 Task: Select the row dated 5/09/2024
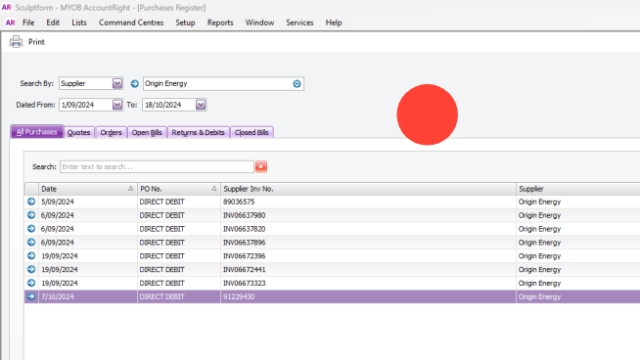(332, 202)
